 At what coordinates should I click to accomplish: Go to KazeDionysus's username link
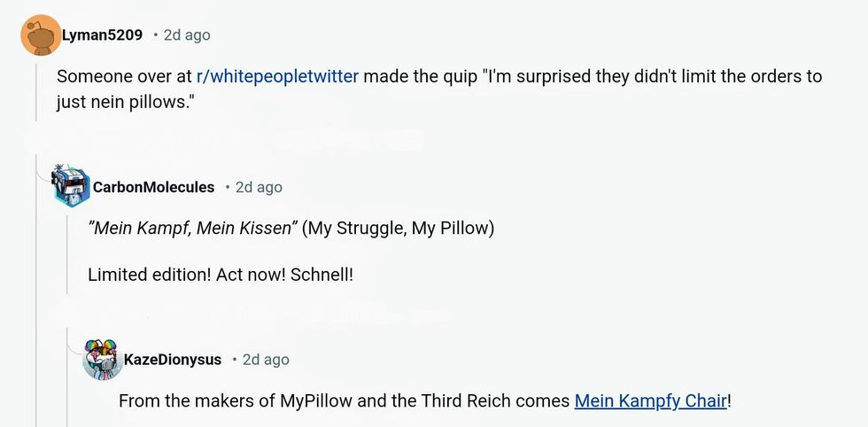click(x=173, y=359)
